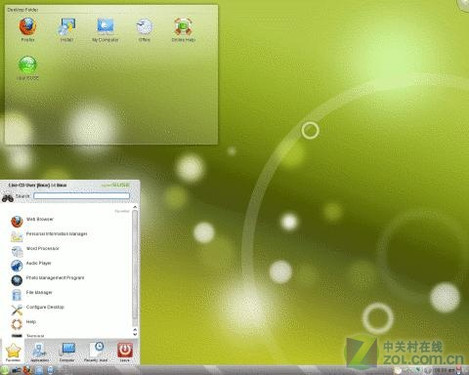Click the second taskbar quick-launch icon
Viewport: 469px width, 375px height.
click(16, 370)
